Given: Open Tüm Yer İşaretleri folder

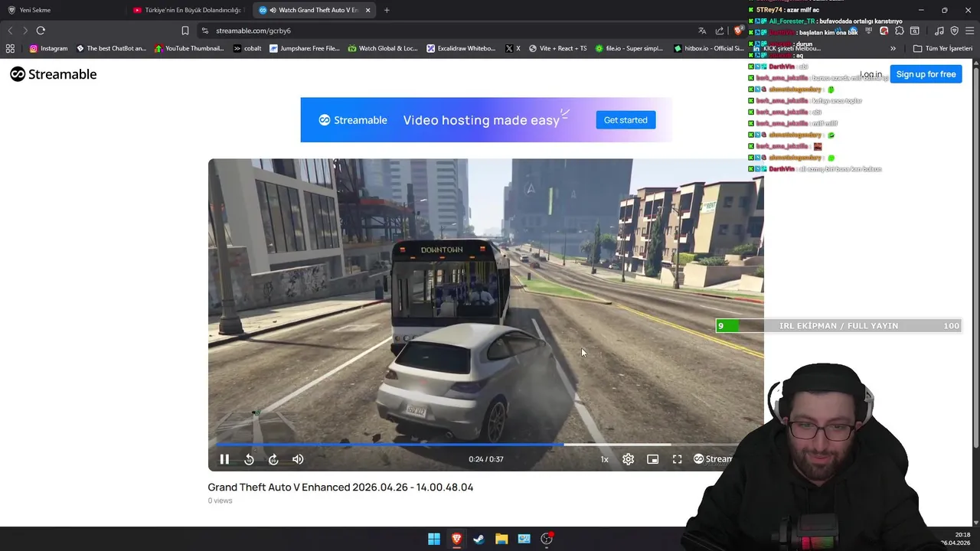Looking at the screenshot, I should coord(942,48).
